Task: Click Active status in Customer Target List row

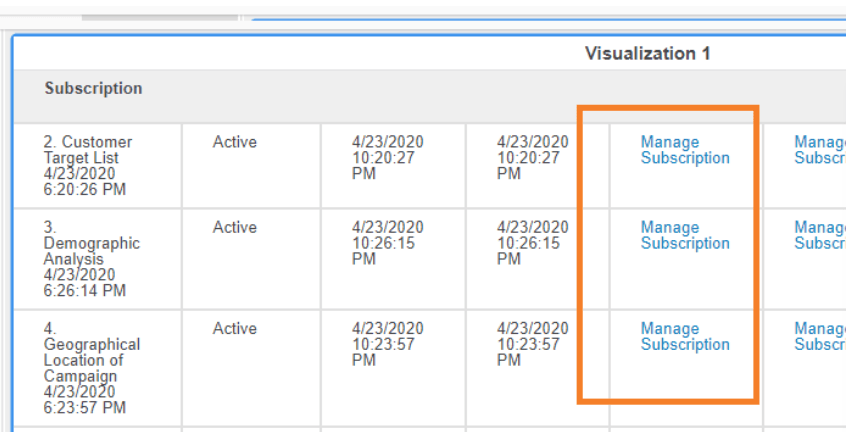Action: pyautogui.click(x=235, y=143)
